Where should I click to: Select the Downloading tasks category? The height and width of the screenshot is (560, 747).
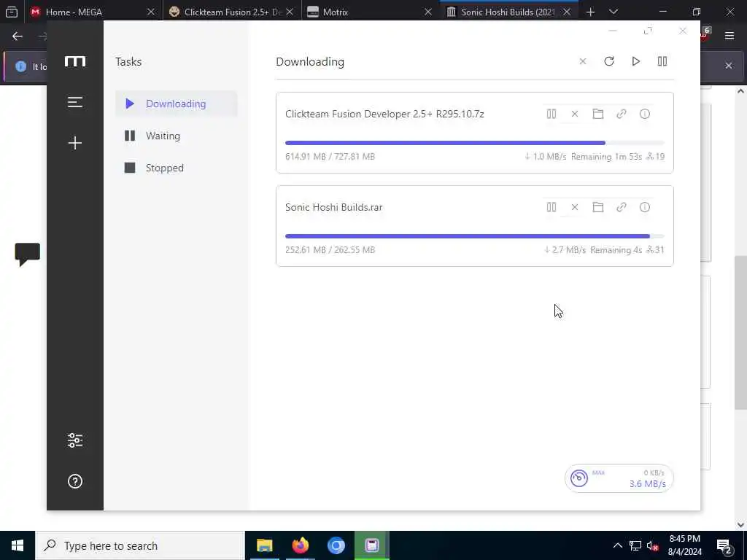click(177, 104)
